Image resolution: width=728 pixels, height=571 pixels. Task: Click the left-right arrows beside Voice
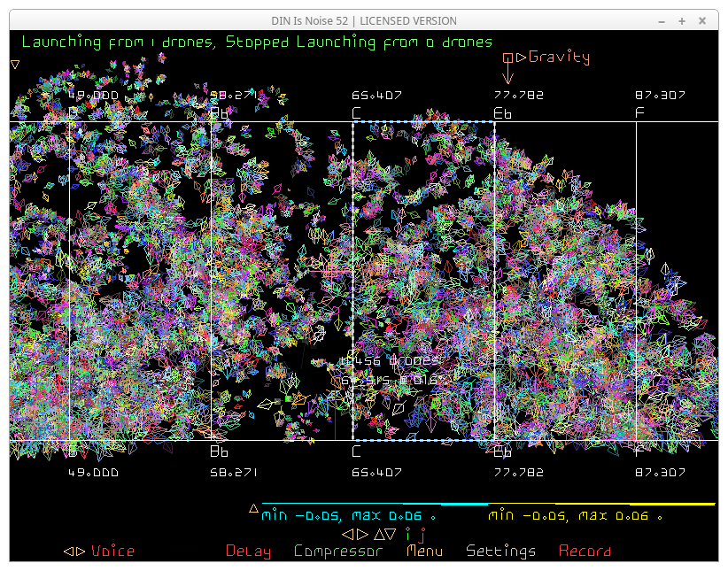pos(74,552)
